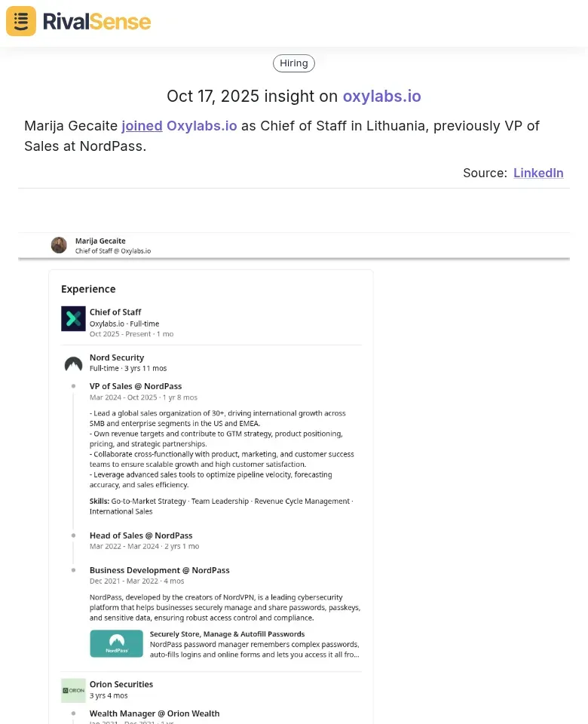Screen dimensions: 588x724
Task: Follow the underlined "joined" link
Action: (142, 126)
